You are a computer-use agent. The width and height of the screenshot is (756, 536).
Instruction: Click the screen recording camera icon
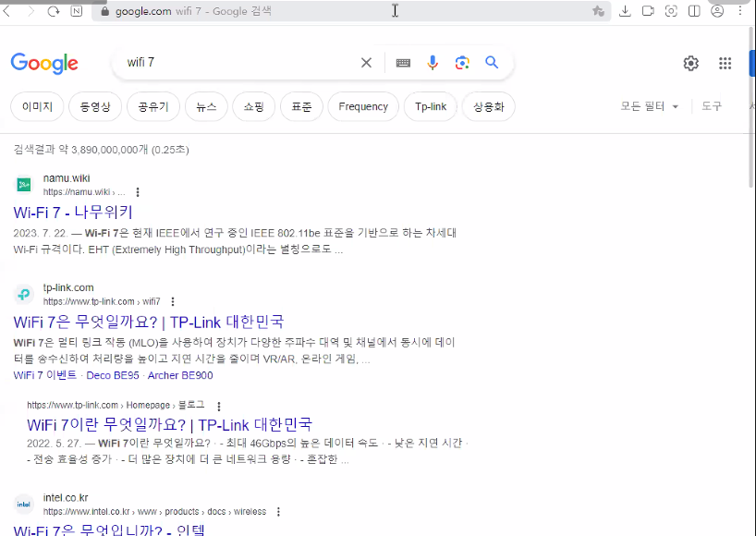point(648,11)
